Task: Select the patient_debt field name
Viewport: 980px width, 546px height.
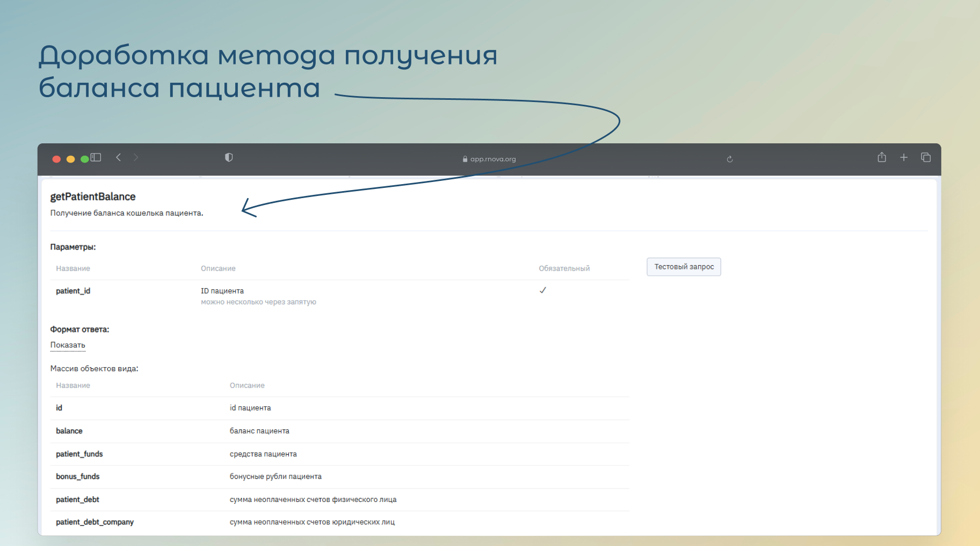Action: [x=77, y=500]
